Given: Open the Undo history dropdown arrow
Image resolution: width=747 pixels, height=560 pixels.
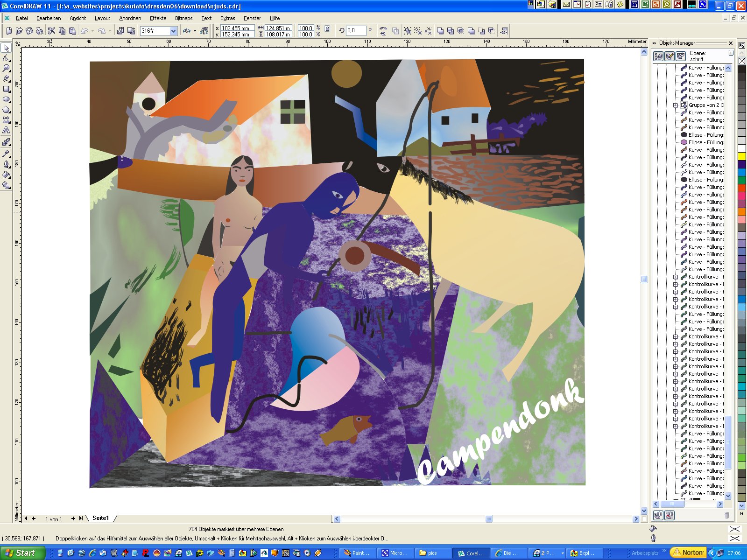Looking at the screenshot, I should click(92, 31).
